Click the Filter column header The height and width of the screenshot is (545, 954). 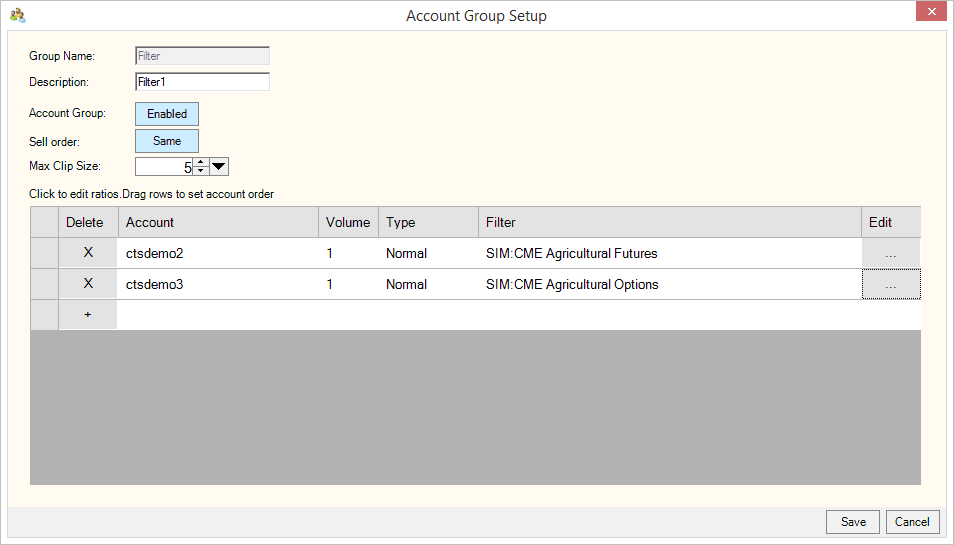(668, 222)
